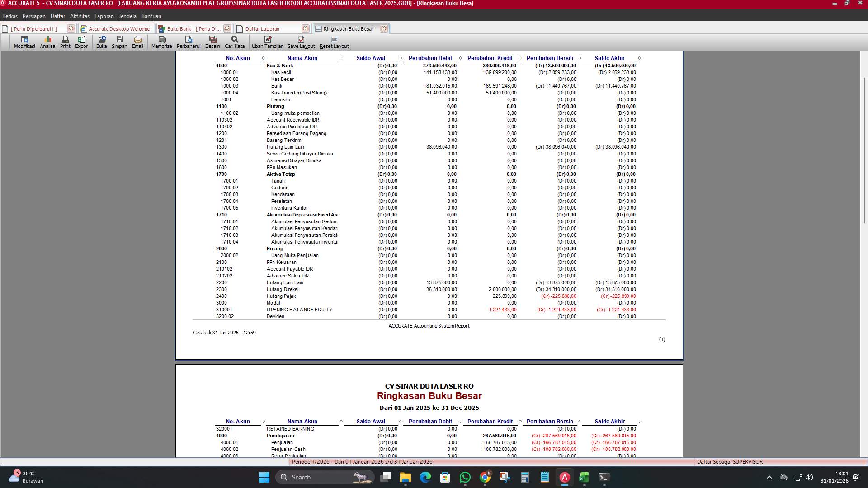Open the Laporan menu

pyautogui.click(x=104, y=16)
